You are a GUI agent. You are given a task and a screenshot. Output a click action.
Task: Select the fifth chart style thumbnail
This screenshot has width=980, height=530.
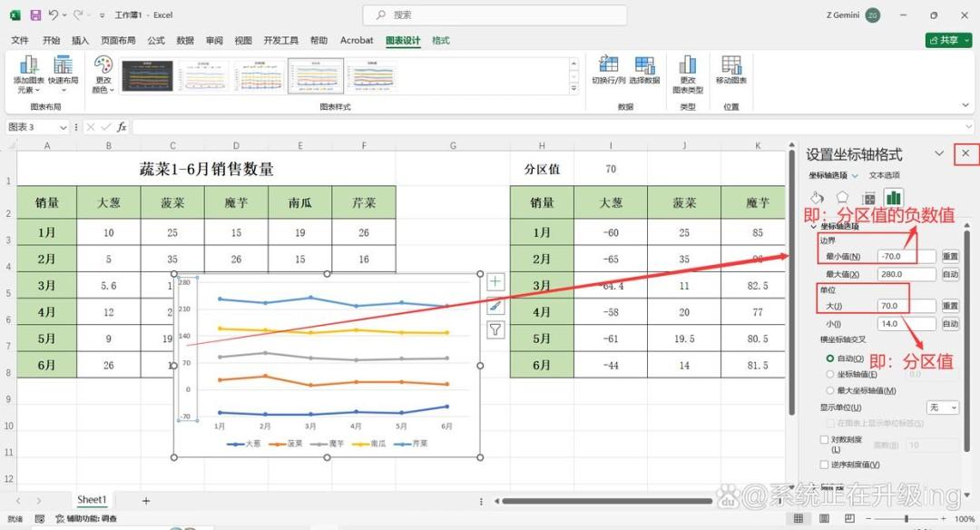pos(373,75)
